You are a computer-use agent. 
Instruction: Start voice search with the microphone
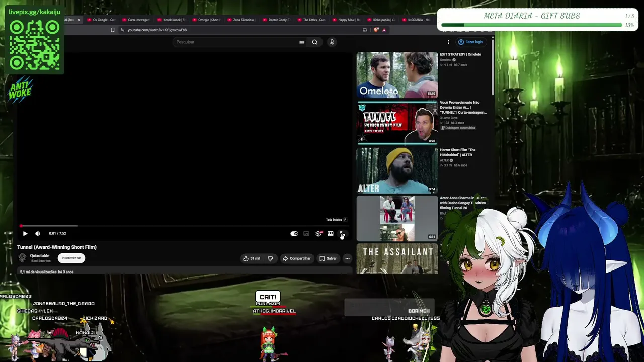pyautogui.click(x=332, y=42)
